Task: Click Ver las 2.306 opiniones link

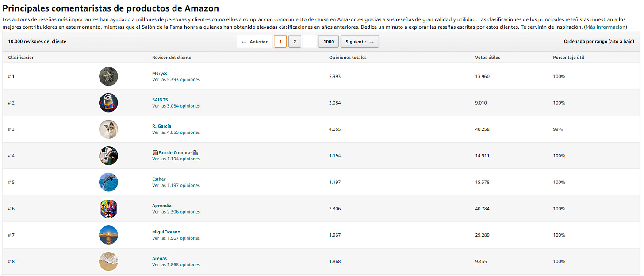Action: [176, 212]
